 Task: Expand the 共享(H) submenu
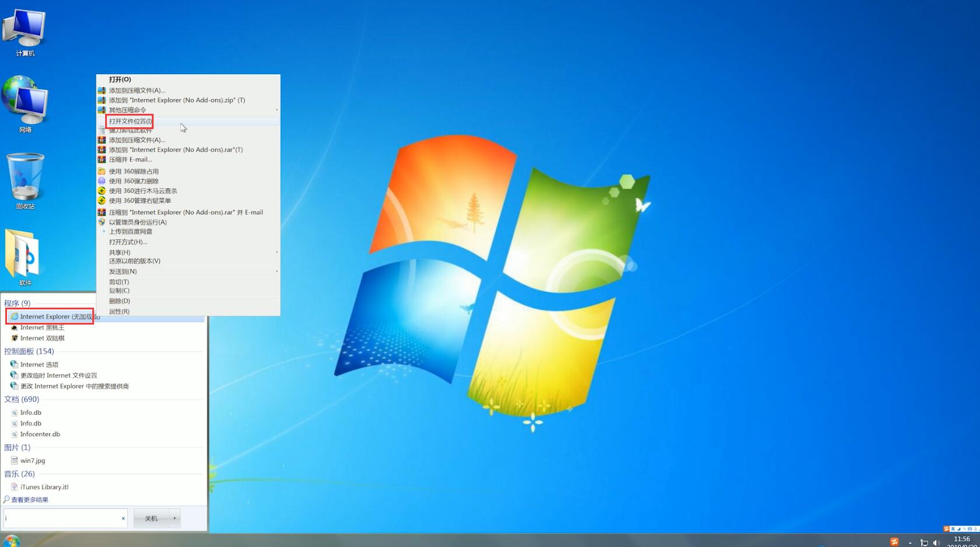pyautogui.click(x=188, y=252)
